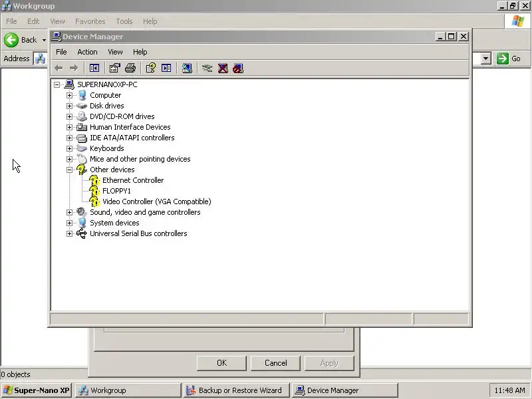Viewport: 532px width, 399px height.
Task: Click the Update Driver toolbar icon
Action: 207,68
